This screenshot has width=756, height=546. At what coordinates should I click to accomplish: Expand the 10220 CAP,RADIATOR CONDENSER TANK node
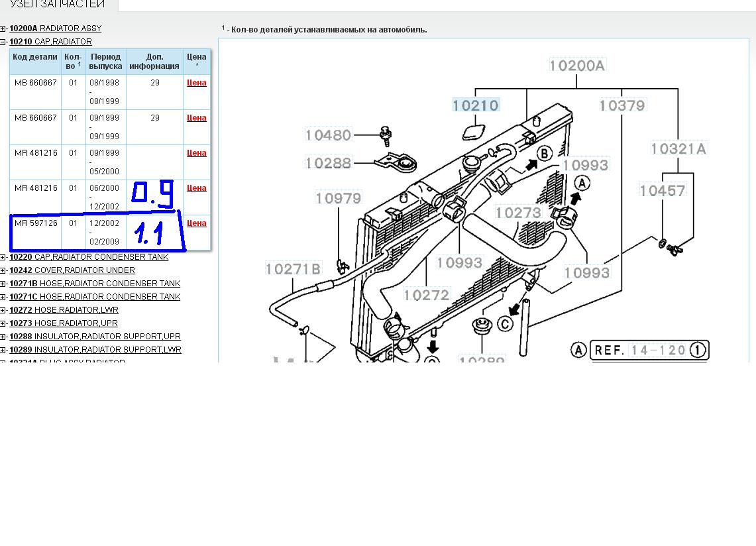coord(3,257)
